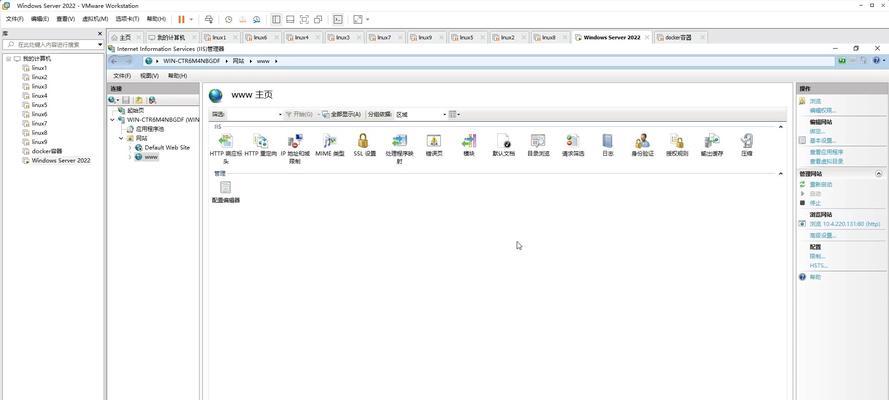Expand the Default Web Site node
The width and height of the screenshot is (889, 400).
click(130, 147)
